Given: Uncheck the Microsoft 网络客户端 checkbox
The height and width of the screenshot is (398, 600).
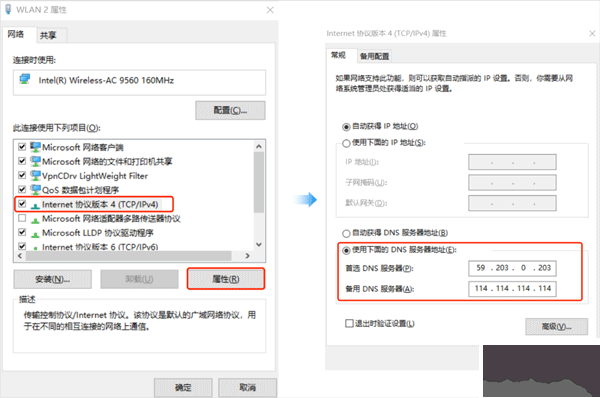Looking at the screenshot, I should pos(22,147).
